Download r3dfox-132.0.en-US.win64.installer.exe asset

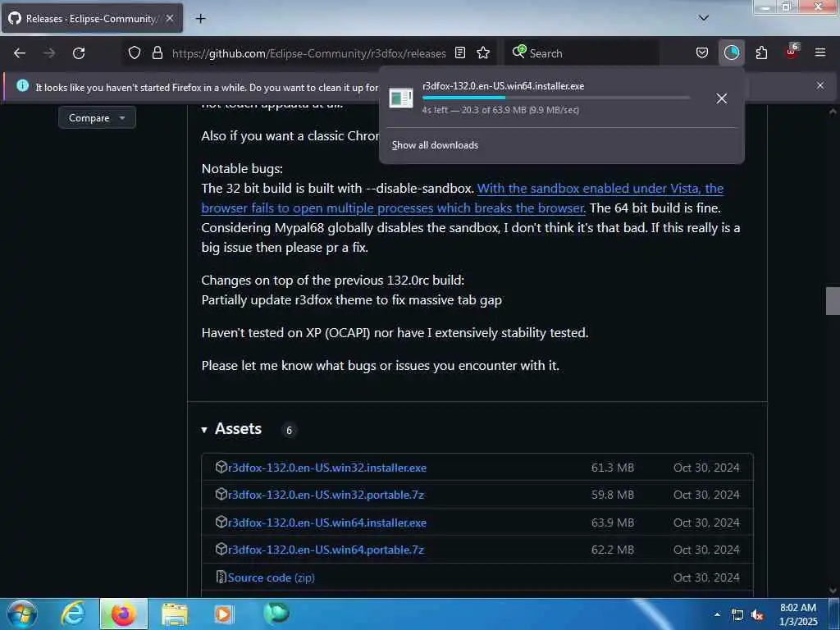(327, 523)
